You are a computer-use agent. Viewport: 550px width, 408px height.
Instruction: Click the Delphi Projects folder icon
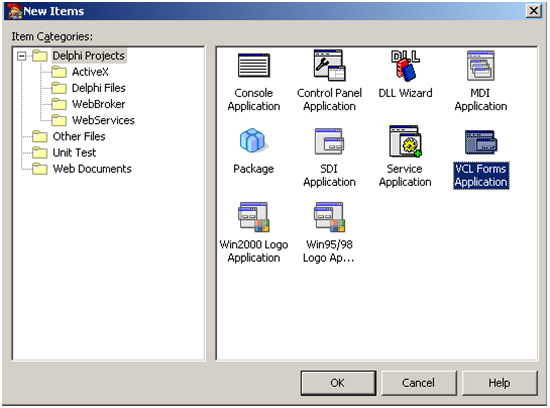pyautogui.click(x=40, y=56)
